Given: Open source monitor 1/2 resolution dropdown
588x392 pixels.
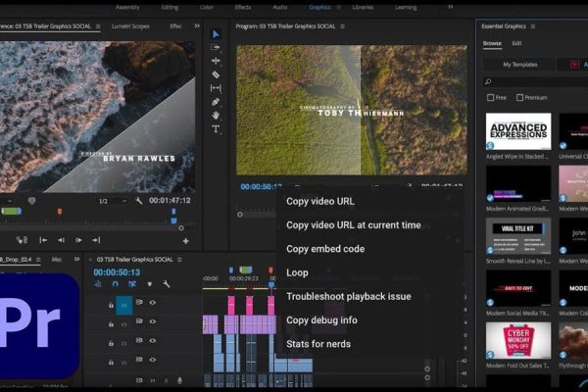Looking at the screenshot, I should 108,201.
